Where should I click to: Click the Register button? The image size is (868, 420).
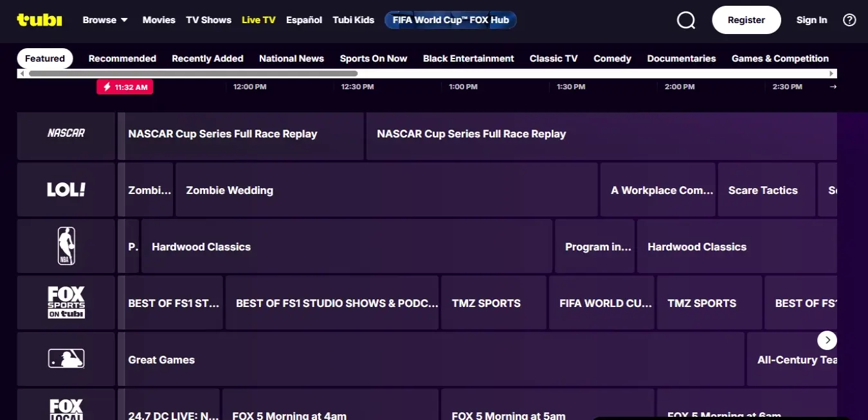tap(746, 20)
